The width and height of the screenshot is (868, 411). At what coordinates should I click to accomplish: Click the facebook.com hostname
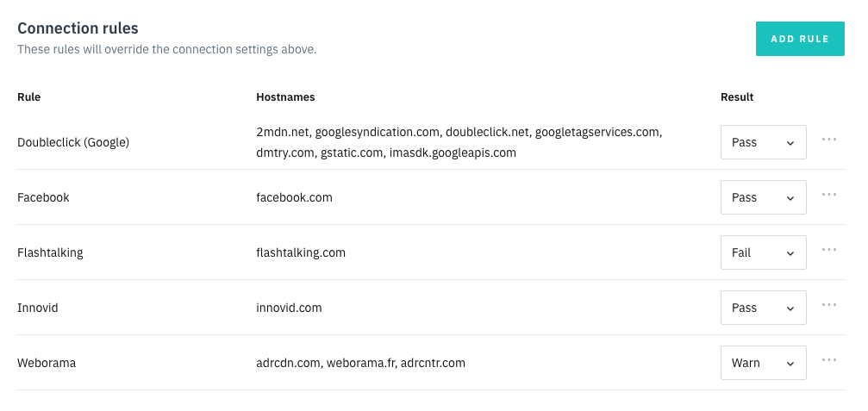tap(294, 197)
